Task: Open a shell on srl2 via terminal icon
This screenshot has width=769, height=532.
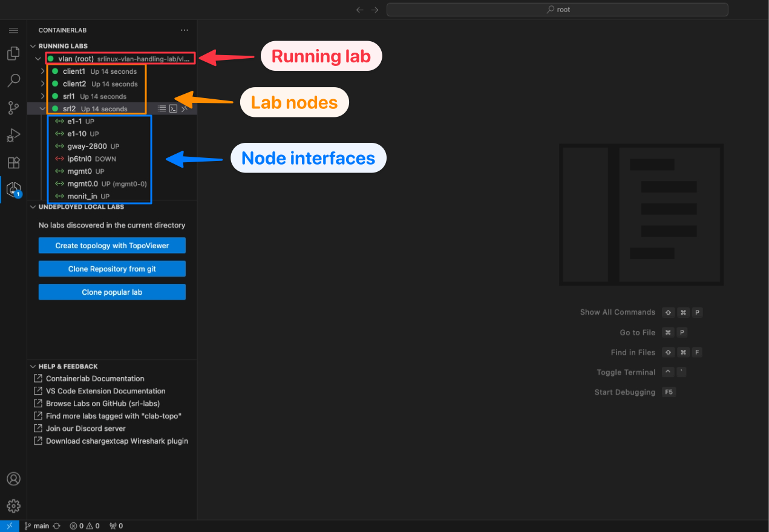Action: click(x=174, y=108)
